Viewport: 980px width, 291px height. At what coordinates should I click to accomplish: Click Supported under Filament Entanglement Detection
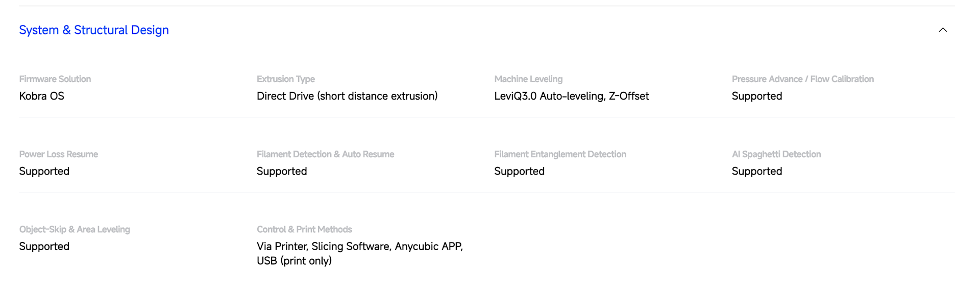pyautogui.click(x=520, y=171)
